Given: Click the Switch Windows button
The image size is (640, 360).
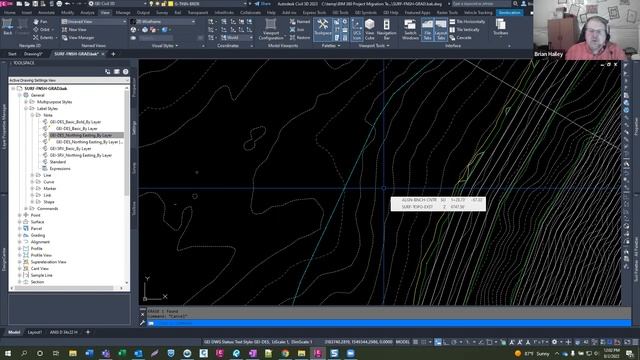Looking at the screenshot, I should pos(410,29).
